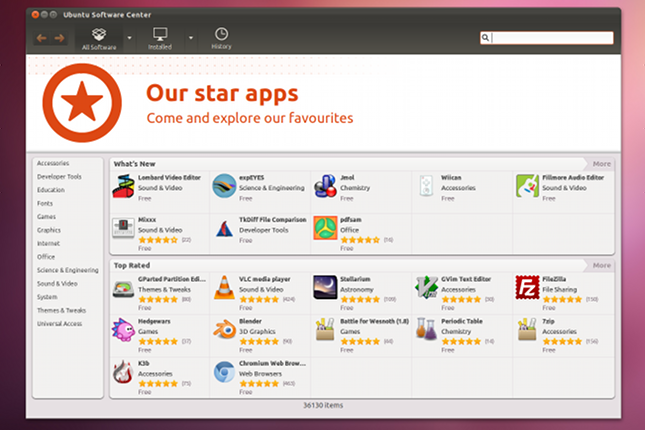
Task: Select the Accessories category
Action: 53,163
